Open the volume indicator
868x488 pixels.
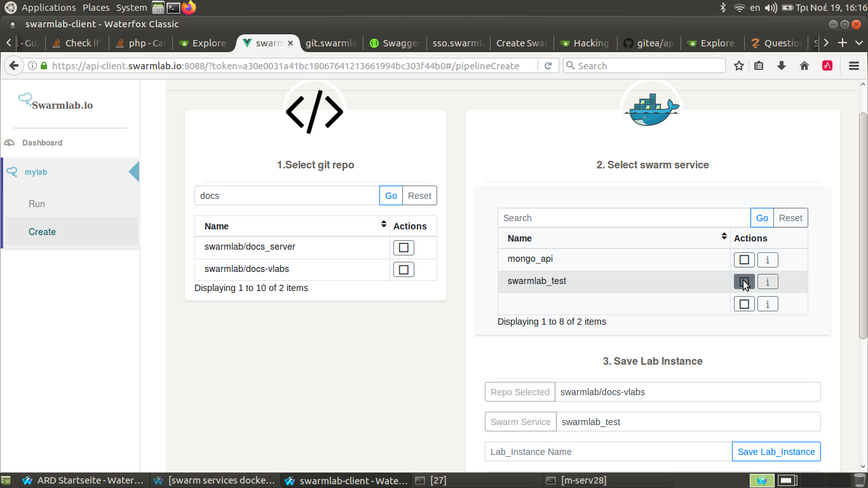pyautogui.click(x=771, y=8)
